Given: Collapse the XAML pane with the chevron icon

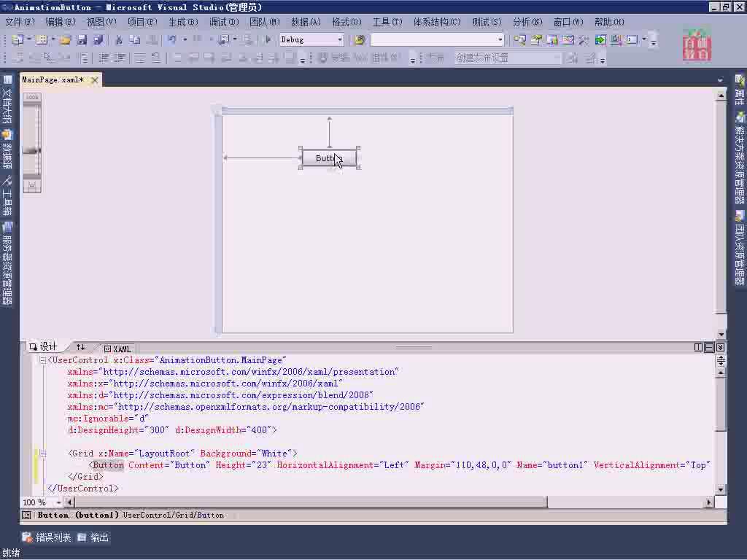Looking at the screenshot, I should [720, 348].
